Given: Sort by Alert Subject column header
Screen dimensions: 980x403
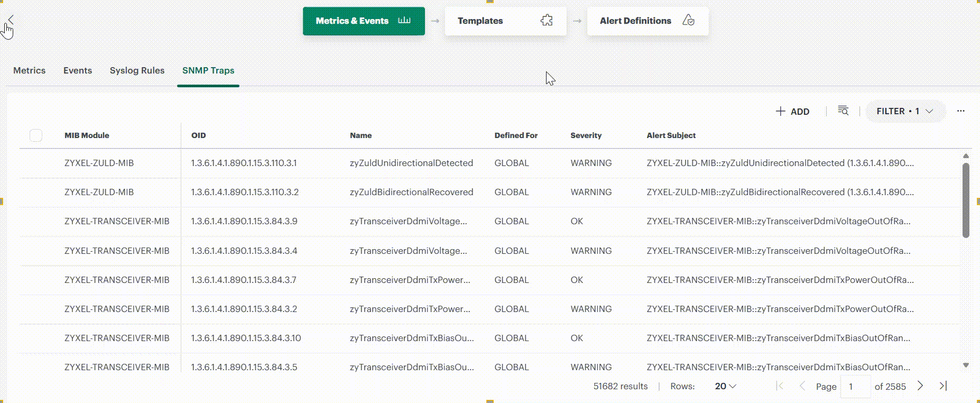Looking at the screenshot, I should point(671,135).
